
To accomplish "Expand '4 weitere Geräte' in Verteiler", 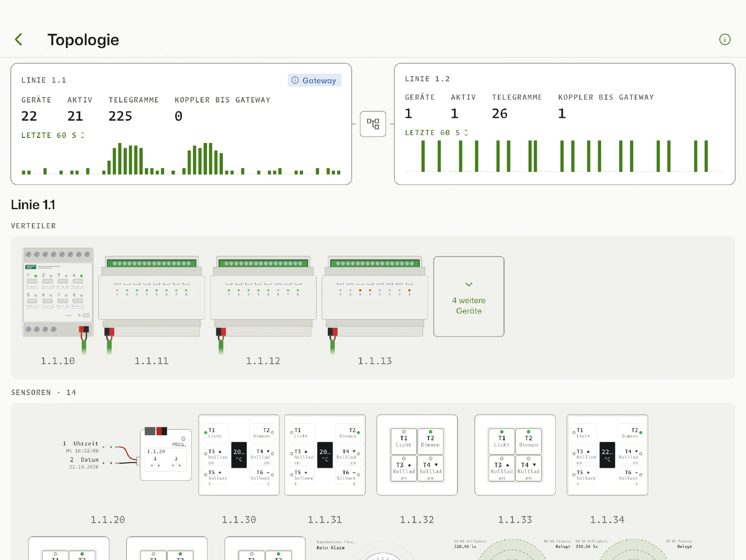I will pos(469,296).
